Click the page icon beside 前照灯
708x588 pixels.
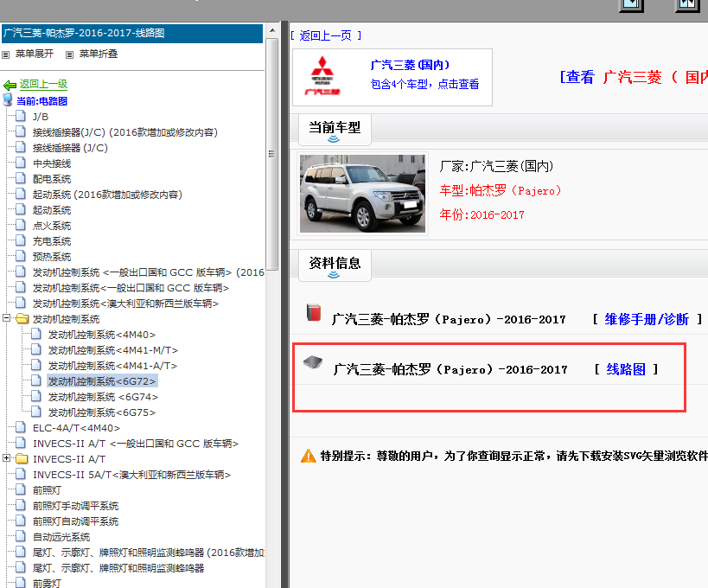tap(21, 489)
